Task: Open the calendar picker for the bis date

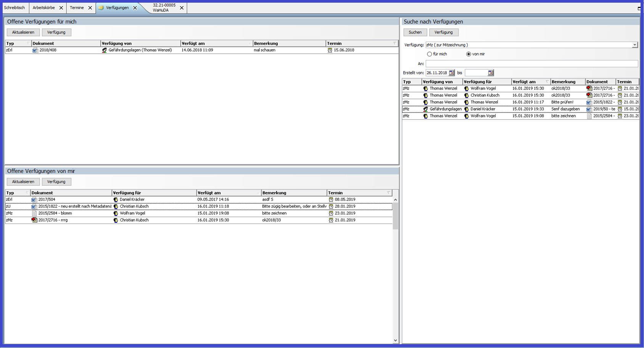Action: pos(491,73)
